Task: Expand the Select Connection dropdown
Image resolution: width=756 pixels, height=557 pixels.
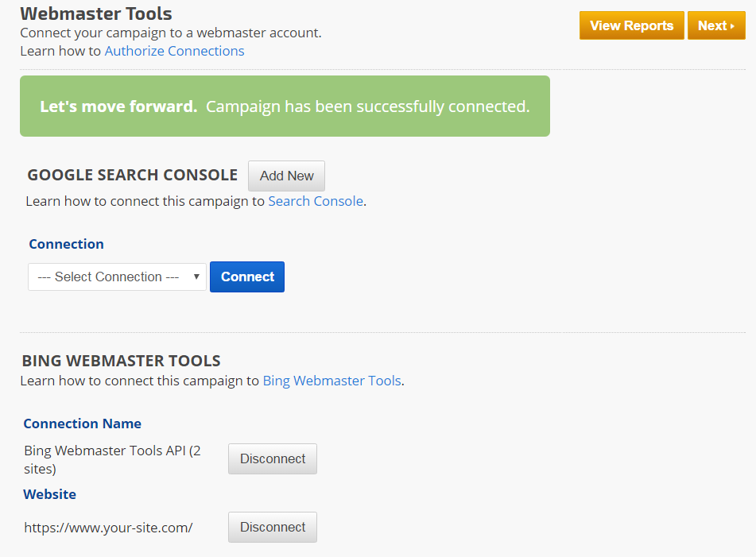Action: click(117, 277)
